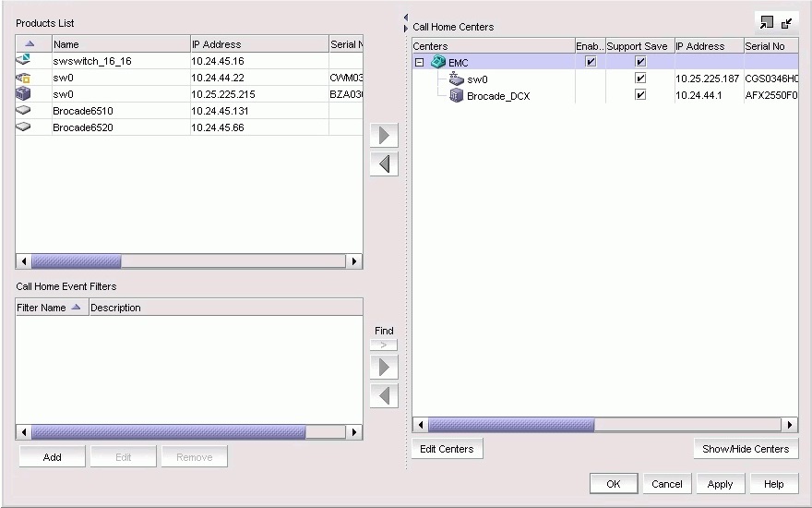Click Show/Hide Centers button
This screenshot has height=508, width=812.
click(x=746, y=448)
